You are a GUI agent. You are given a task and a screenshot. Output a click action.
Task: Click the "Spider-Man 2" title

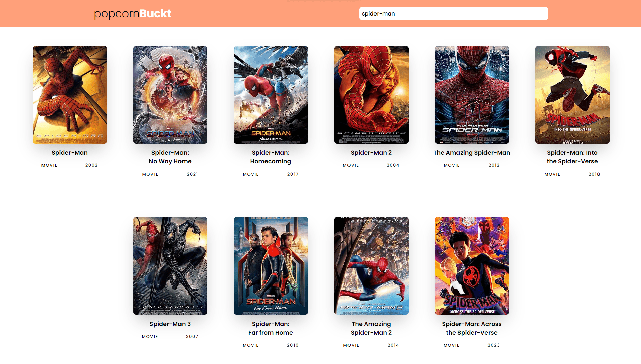point(371,153)
